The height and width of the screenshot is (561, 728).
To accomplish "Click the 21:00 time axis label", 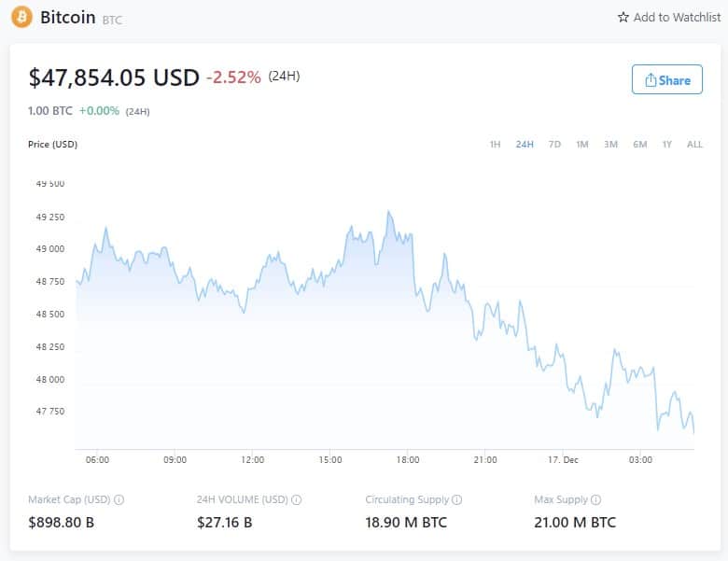I will (x=485, y=460).
